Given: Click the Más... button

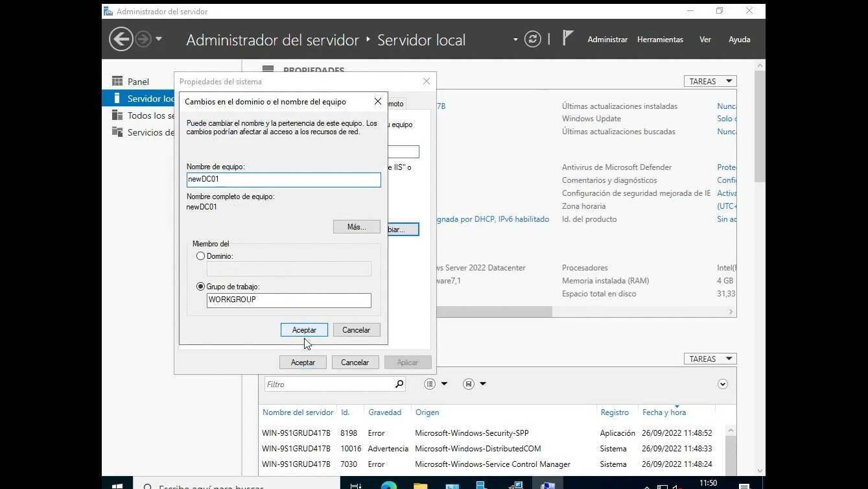Looking at the screenshot, I should coord(357,227).
